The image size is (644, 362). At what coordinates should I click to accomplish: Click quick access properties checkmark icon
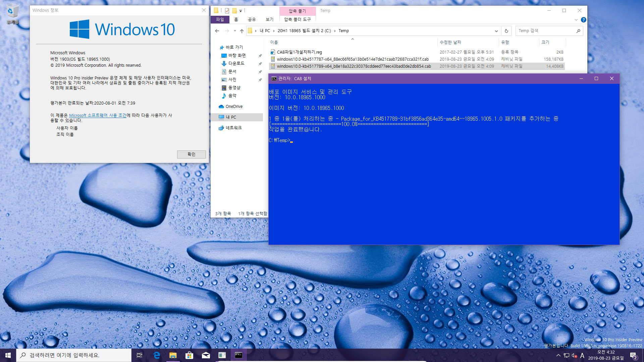click(227, 11)
